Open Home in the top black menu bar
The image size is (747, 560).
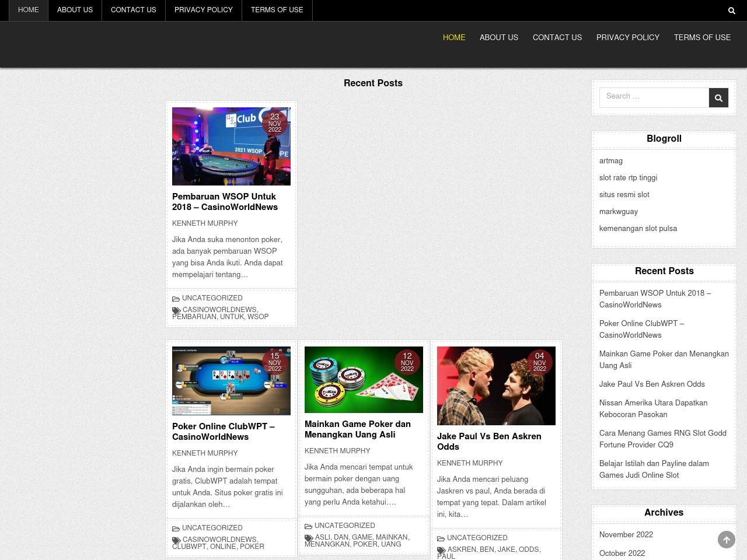(29, 10)
